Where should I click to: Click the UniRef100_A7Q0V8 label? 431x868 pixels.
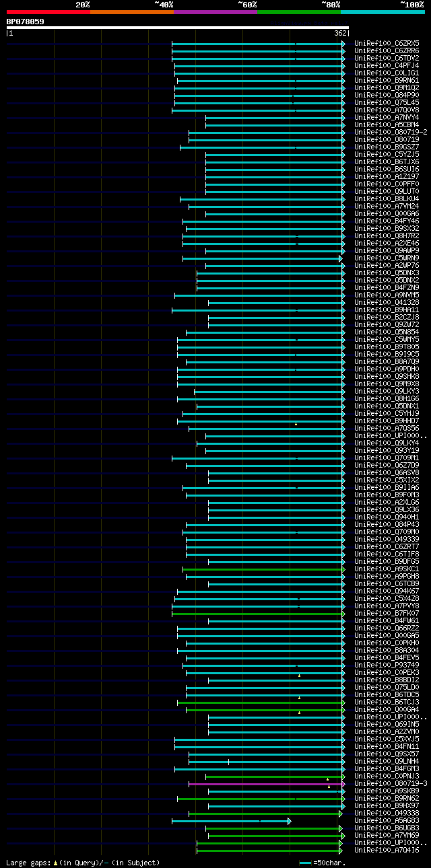pos(387,110)
